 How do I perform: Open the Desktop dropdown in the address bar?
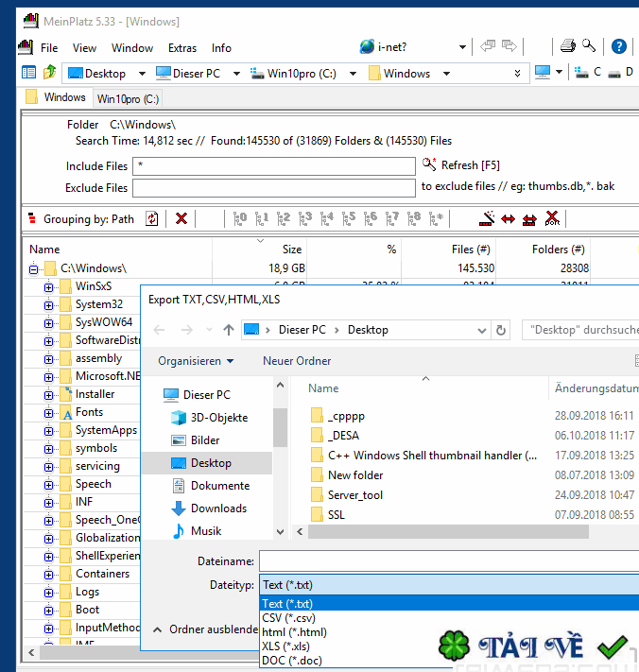142,73
